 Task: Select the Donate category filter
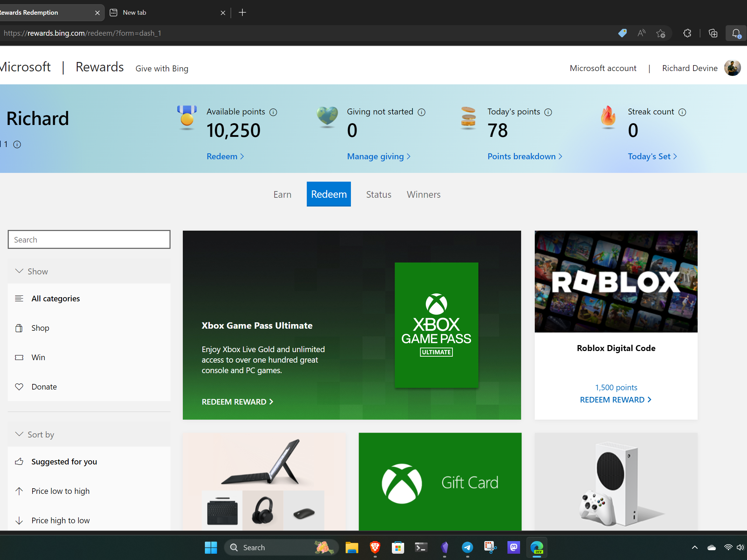pos(44,387)
